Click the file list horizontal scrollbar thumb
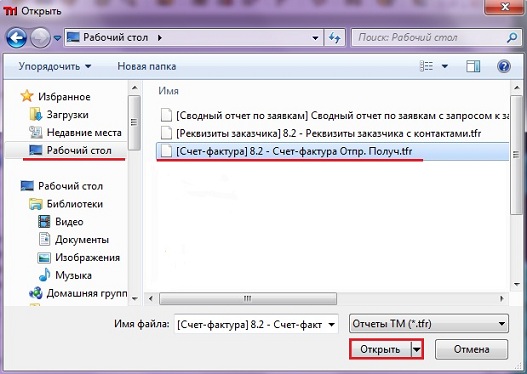Image resolution: width=527 pixels, height=374 pixels. click(248, 298)
